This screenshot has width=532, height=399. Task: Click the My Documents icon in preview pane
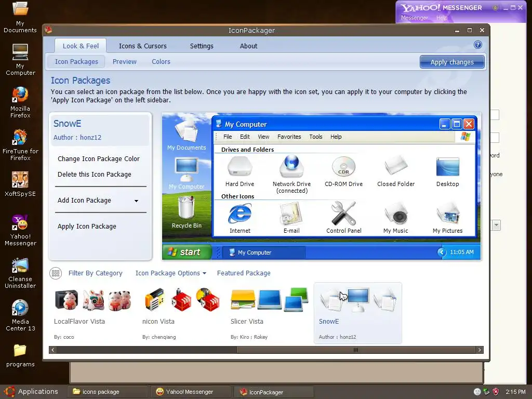pos(187,130)
